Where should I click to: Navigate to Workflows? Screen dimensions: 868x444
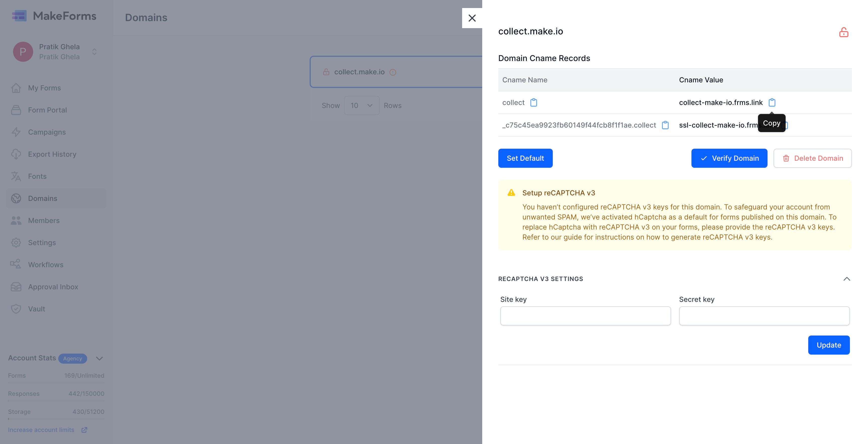(56, 264)
